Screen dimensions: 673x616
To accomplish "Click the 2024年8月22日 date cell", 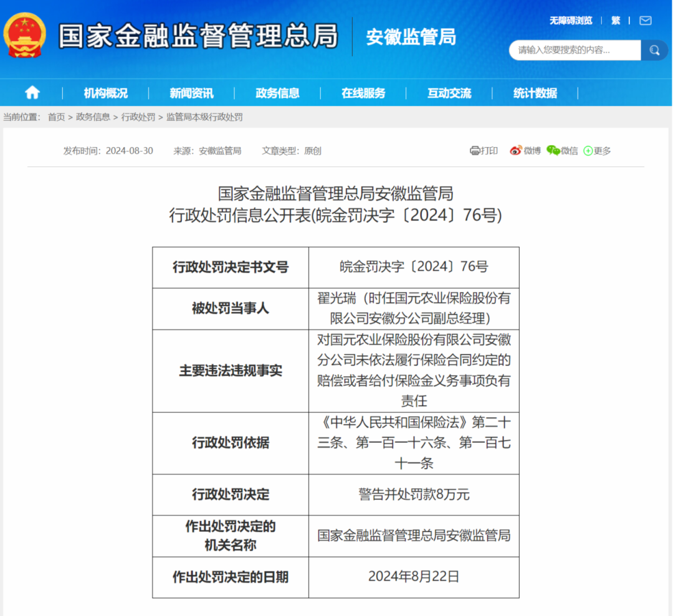I will (414, 577).
